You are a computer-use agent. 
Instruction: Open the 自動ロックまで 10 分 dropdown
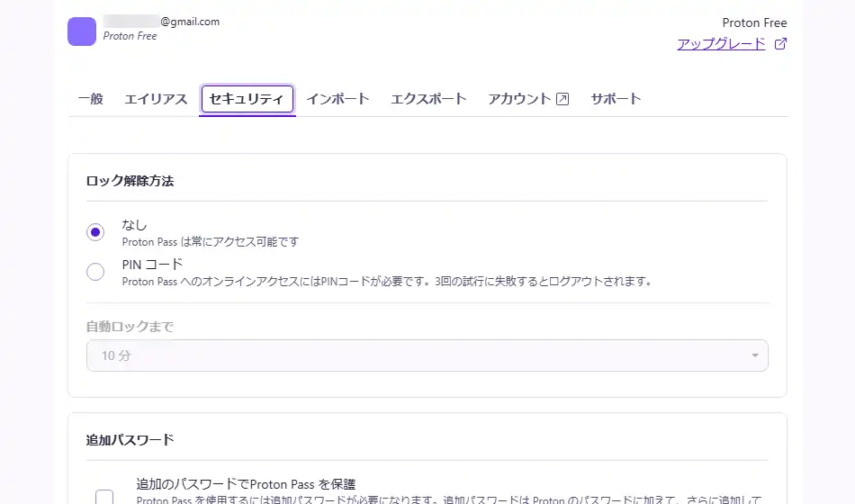(x=427, y=355)
